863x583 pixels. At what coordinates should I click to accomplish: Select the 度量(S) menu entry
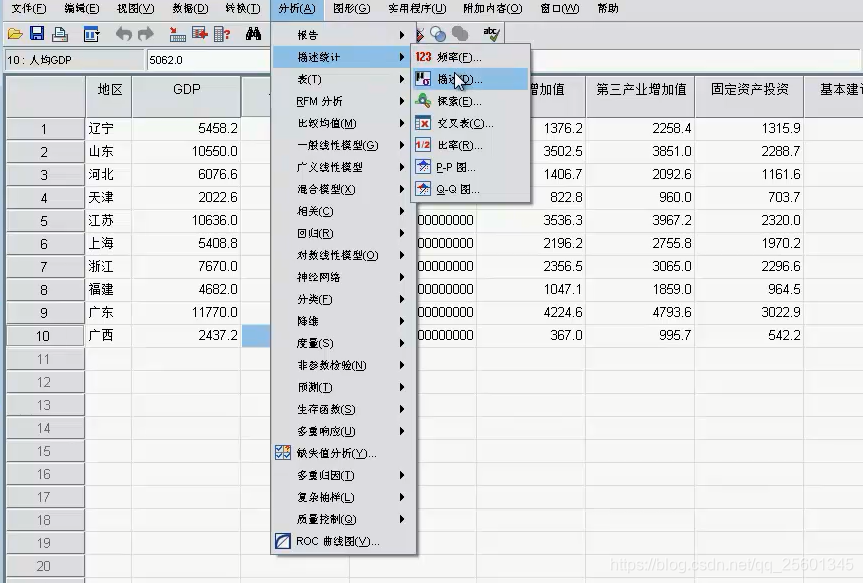tap(344, 344)
